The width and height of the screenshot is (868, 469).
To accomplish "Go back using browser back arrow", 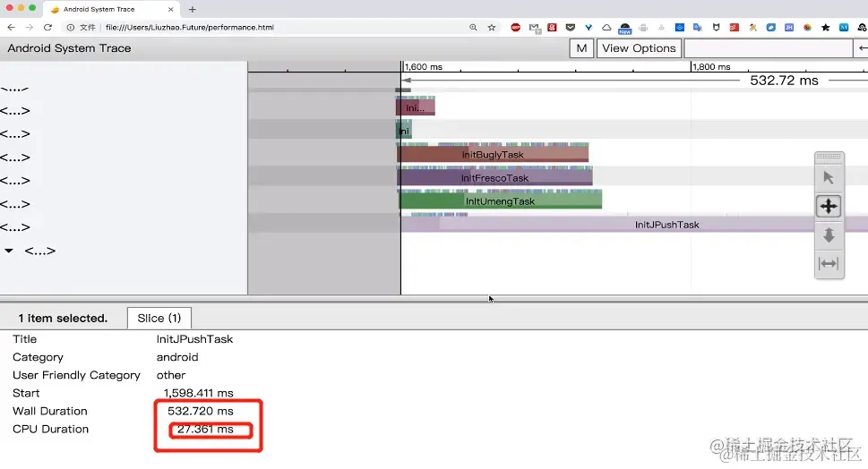I will point(11,27).
